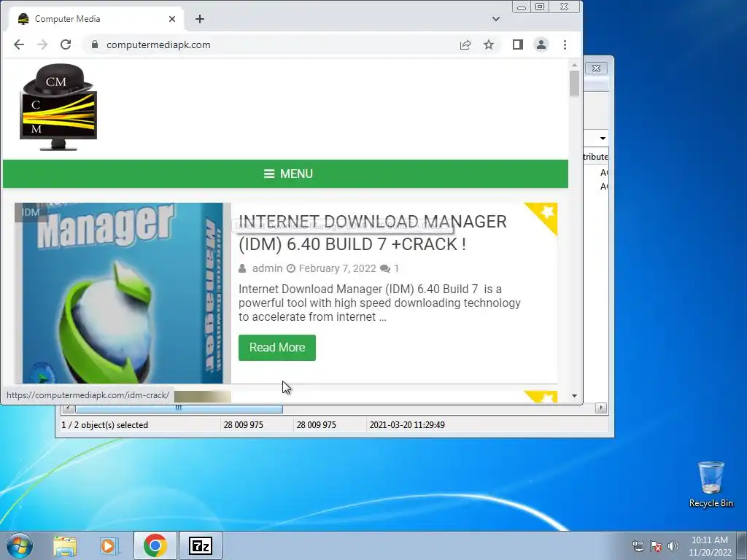Launch Windows Media Player from taskbar
The image size is (747, 560).
coord(109,545)
